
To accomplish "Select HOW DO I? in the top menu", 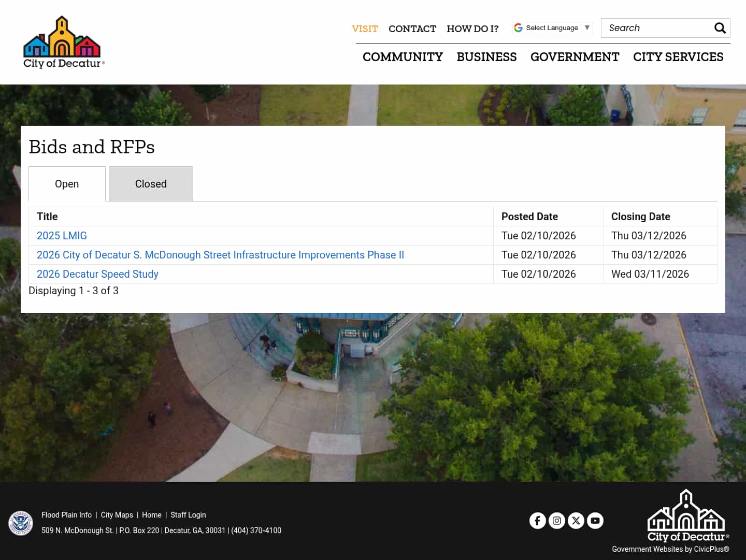I will [x=472, y=29].
